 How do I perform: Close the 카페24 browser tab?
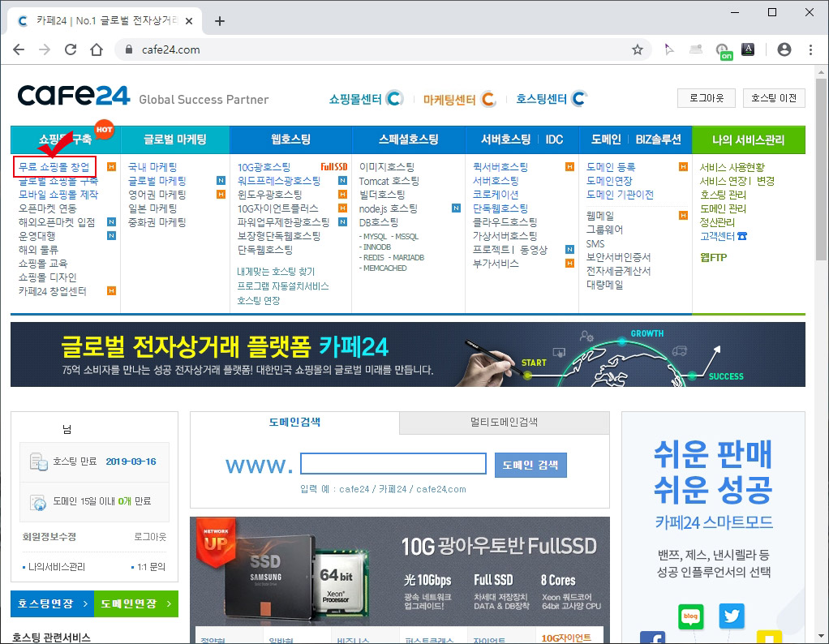point(189,21)
